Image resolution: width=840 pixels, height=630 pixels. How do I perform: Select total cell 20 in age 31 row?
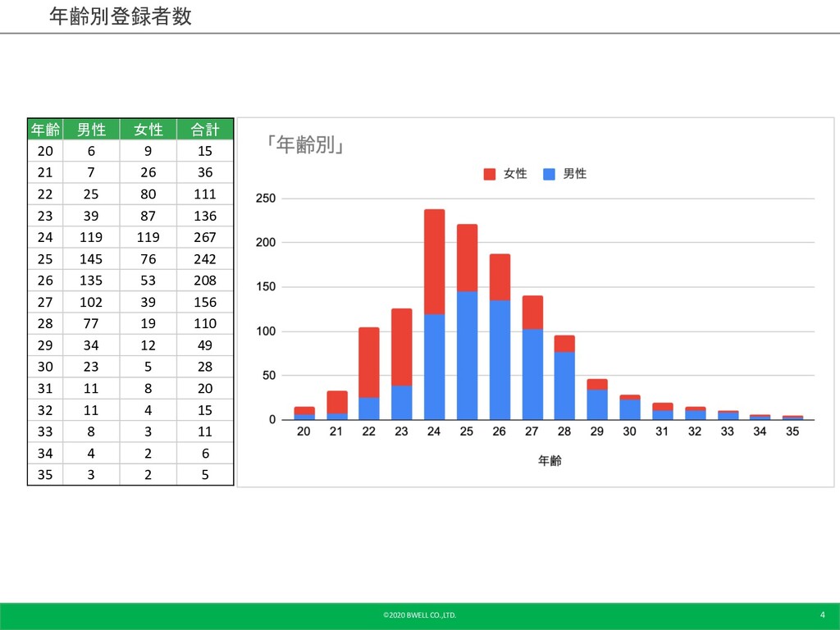205,388
